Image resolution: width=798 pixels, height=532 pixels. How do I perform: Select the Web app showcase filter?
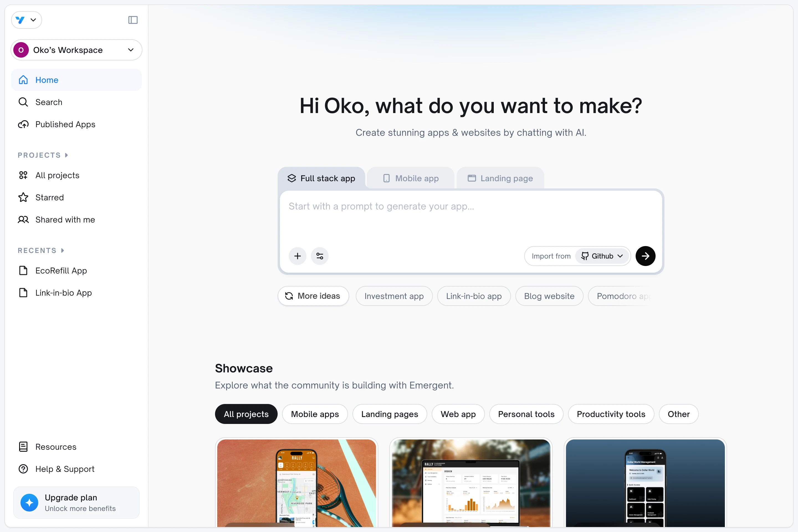coord(458,414)
